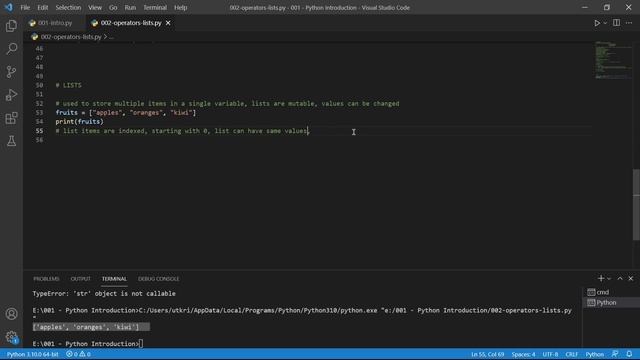Screen dimensions: 640x360
Task: Click line number 56 in gutter
Action: 39,140
